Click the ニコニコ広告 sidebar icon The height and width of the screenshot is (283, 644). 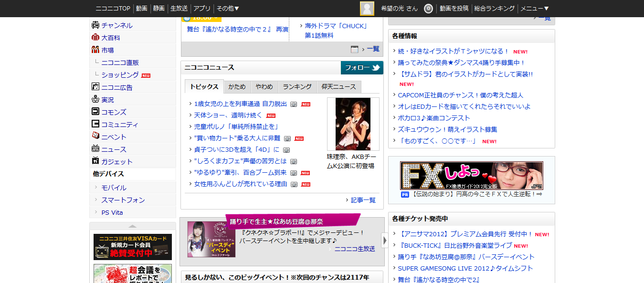[95, 87]
